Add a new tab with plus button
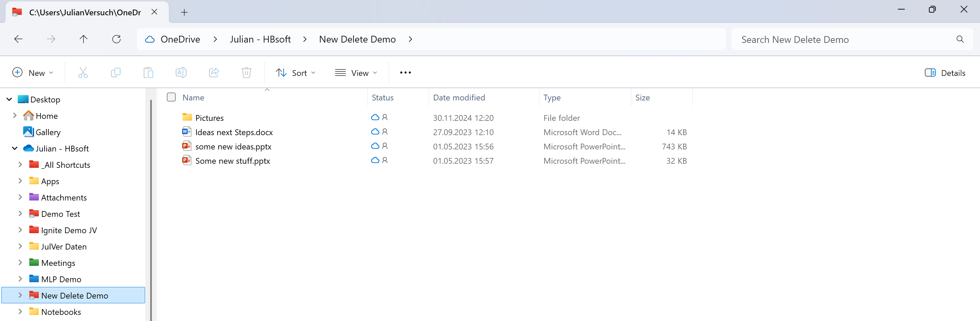This screenshot has width=980, height=321. click(184, 13)
